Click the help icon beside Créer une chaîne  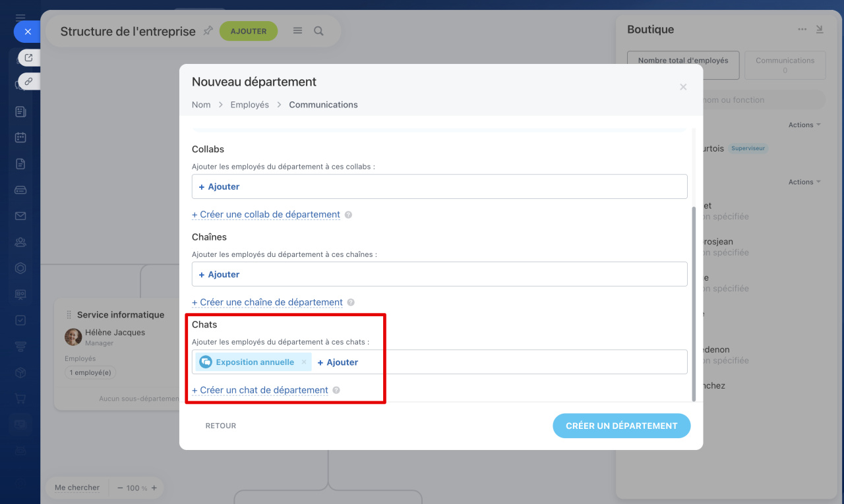(351, 302)
